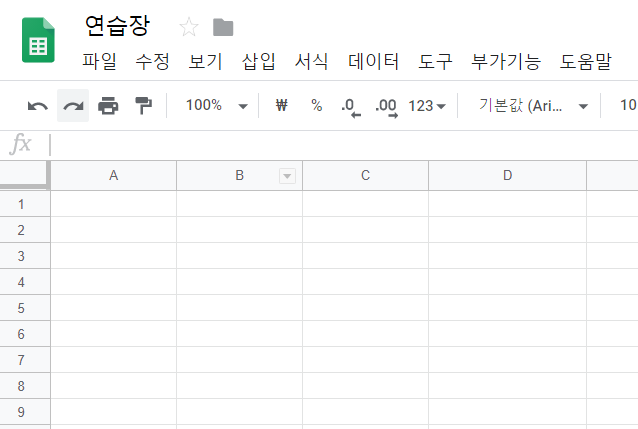Open column B header dropdown arrow
638x429 pixels.
pyautogui.click(x=287, y=176)
